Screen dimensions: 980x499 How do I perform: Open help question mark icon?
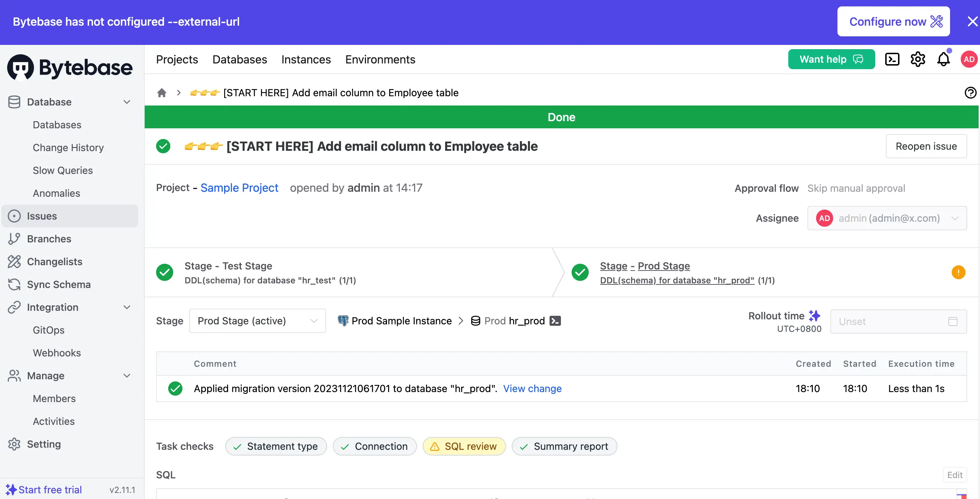tap(970, 92)
